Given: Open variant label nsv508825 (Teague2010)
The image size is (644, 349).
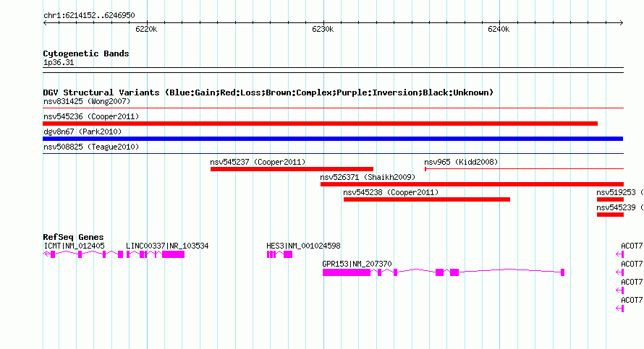Looking at the screenshot, I should 91,147.
